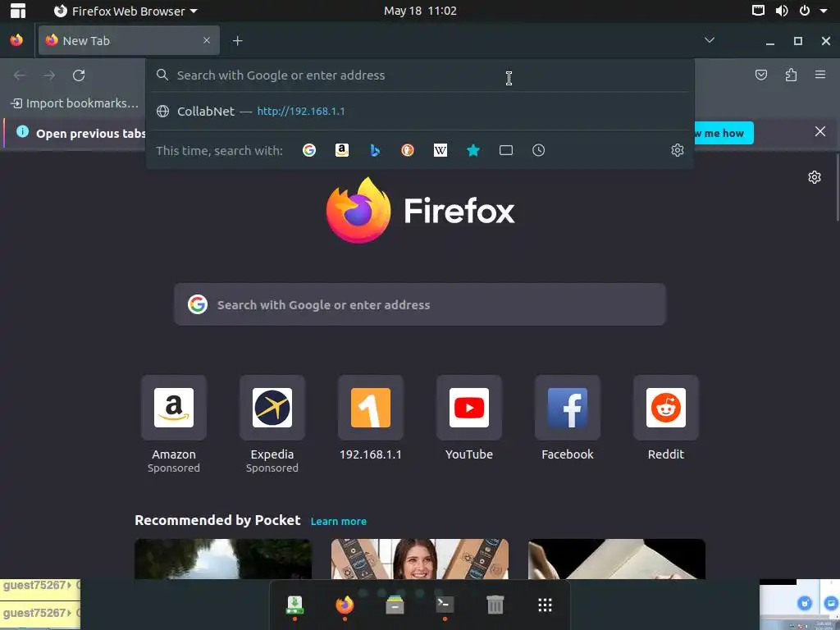Screen dimensions: 840x630
Task: Open search settings gear in URL dropdown
Action: coord(677,150)
